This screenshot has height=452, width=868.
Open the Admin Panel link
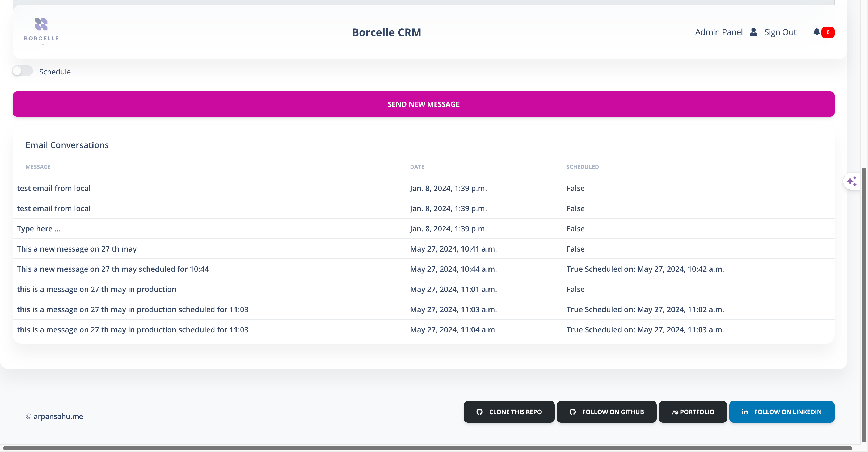(x=718, y=32)
